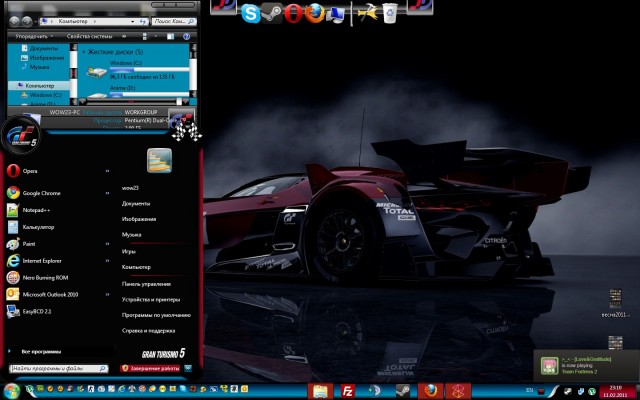Open address bar history dropdown
Screen dimensions: 640x400
pyautogui.click(x=133, y=21)
